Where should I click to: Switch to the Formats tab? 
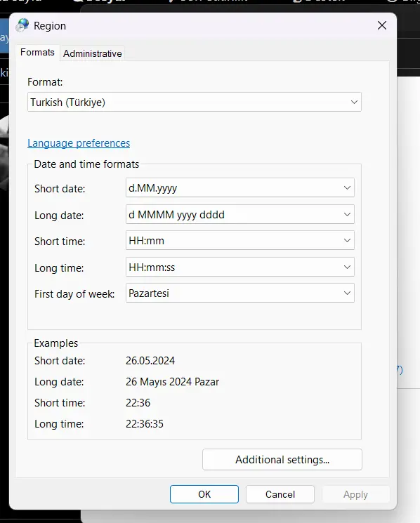coord(37,53)
